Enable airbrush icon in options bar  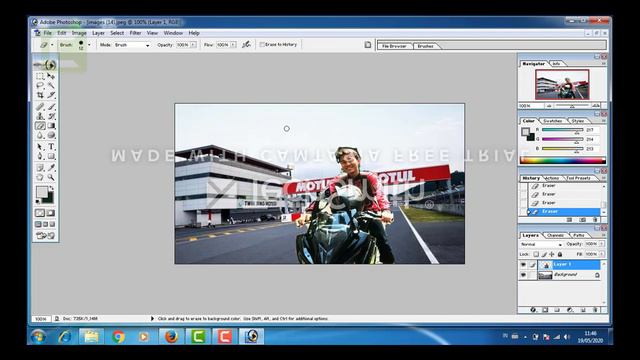pos(246,44)
